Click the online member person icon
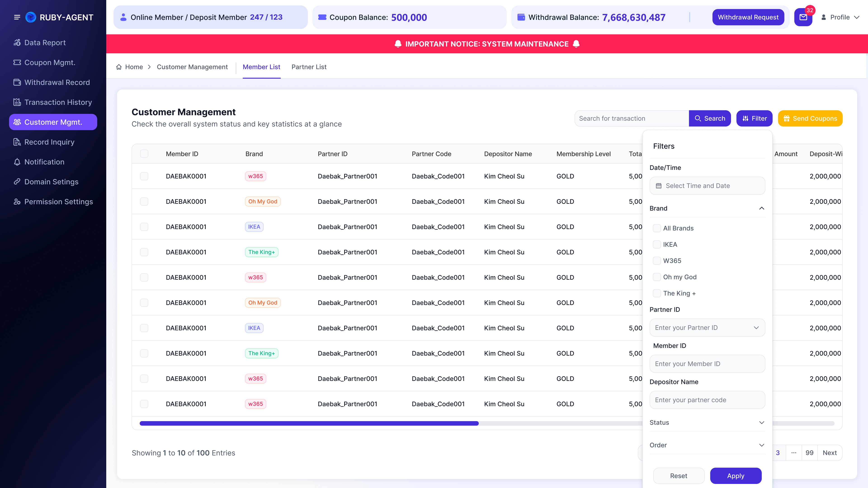This screenshot has height=488, width=868. pyautogui.click(x=123, y=17)
